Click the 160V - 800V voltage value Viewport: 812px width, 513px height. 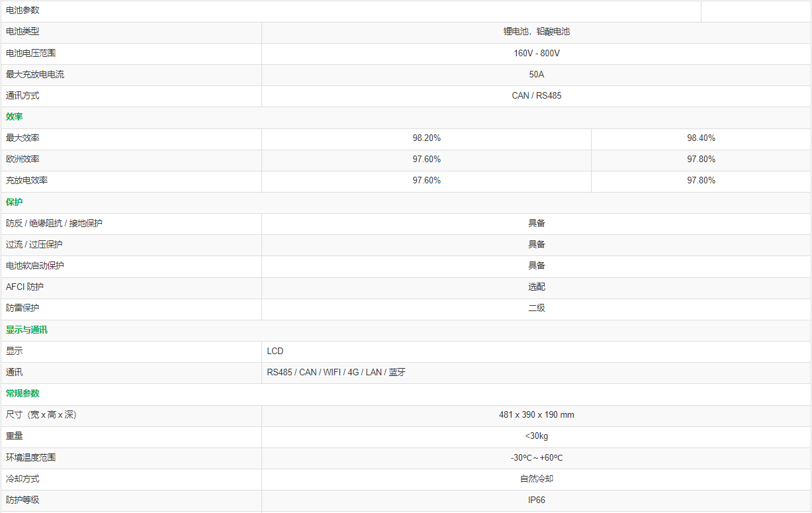536,53
